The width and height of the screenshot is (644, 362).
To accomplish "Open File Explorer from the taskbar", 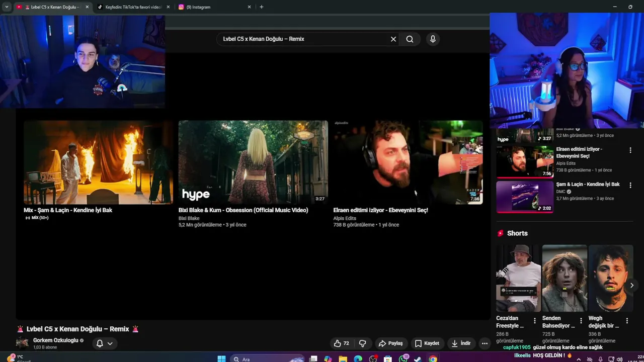I will click(343, 359).
